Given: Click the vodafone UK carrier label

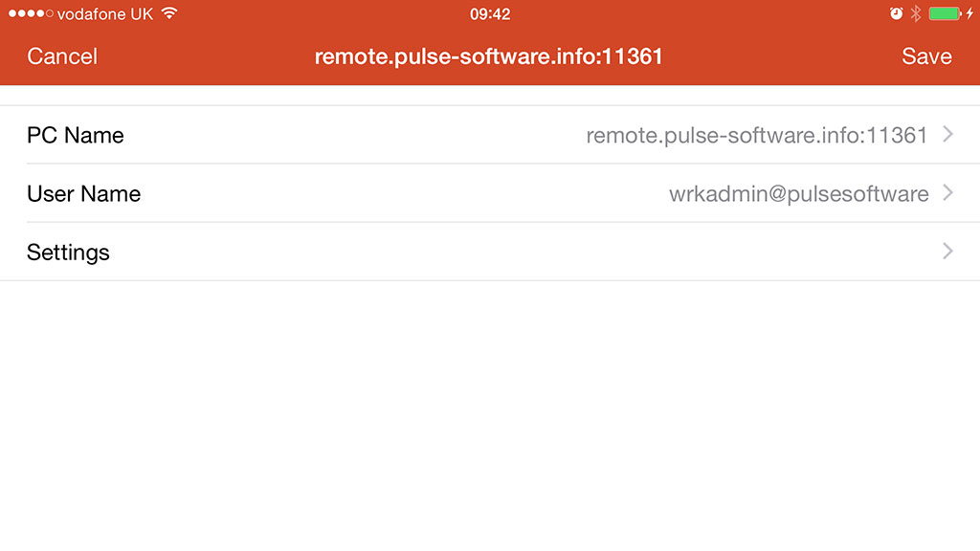Looking at the screenshot, I should tap(105, 14).
